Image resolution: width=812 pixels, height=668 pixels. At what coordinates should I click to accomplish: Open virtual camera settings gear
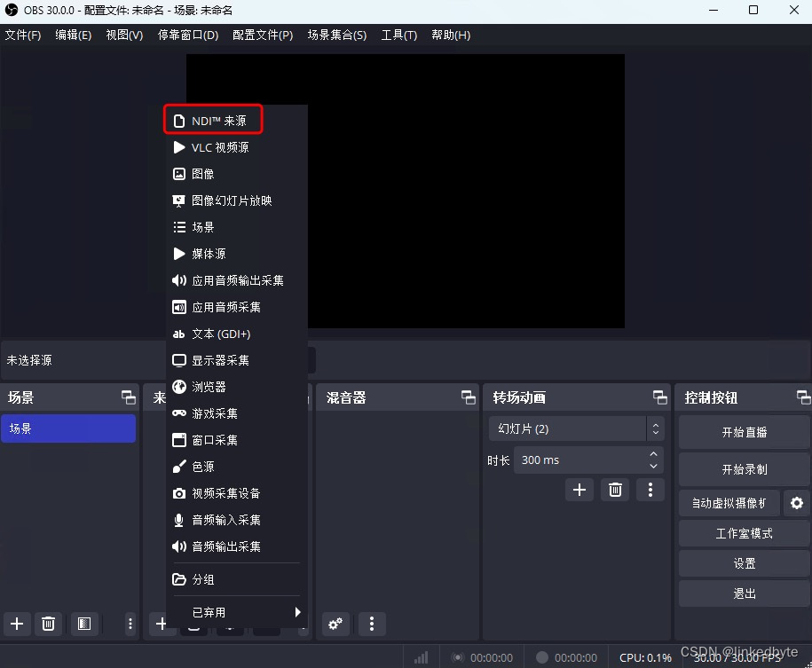[x=797, y=503]
